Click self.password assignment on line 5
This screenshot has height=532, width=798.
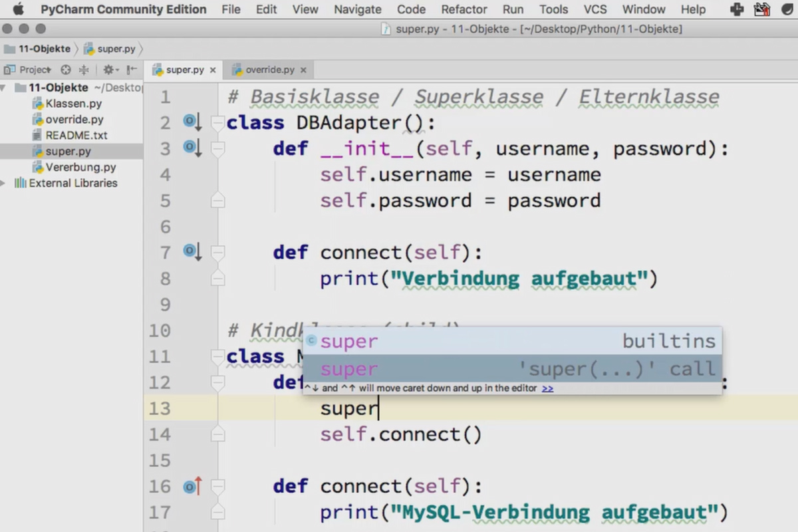coord(460,200)
